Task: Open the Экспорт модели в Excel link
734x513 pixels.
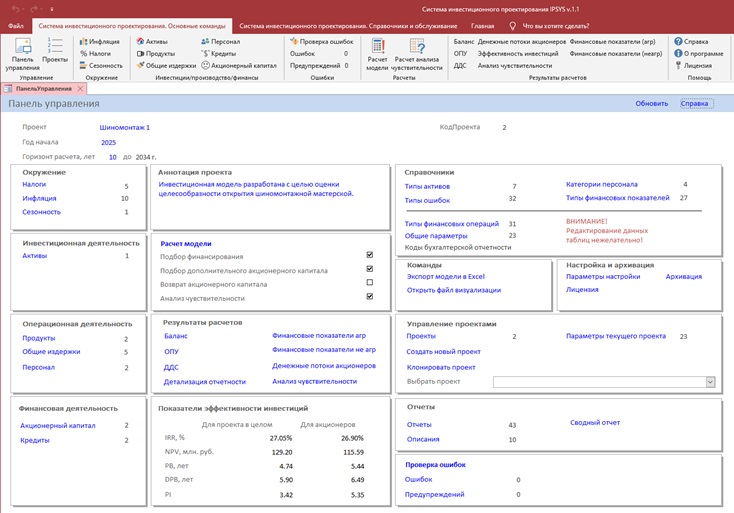Action: click(x=445, y=275)
